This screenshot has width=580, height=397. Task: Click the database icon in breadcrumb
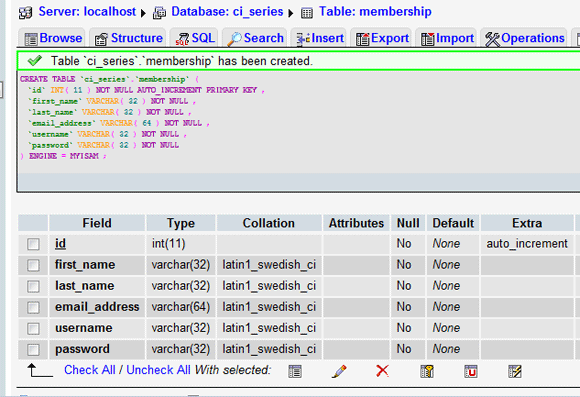coord(159,13)
